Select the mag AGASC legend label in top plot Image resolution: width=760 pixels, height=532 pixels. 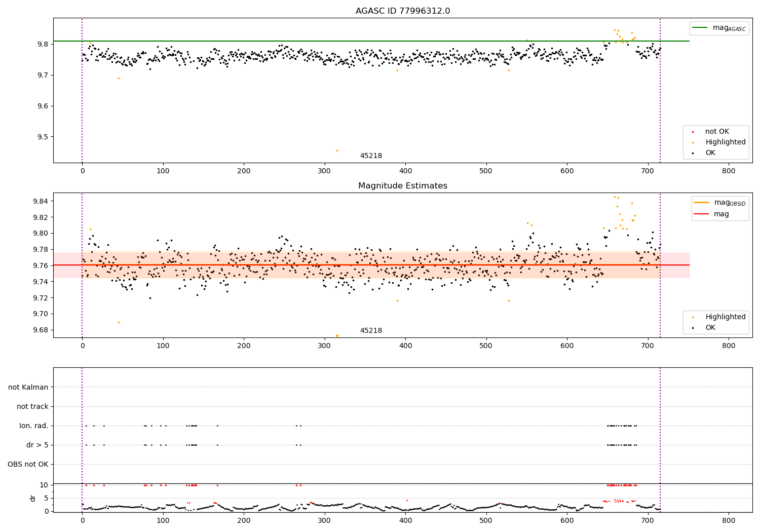729,28
